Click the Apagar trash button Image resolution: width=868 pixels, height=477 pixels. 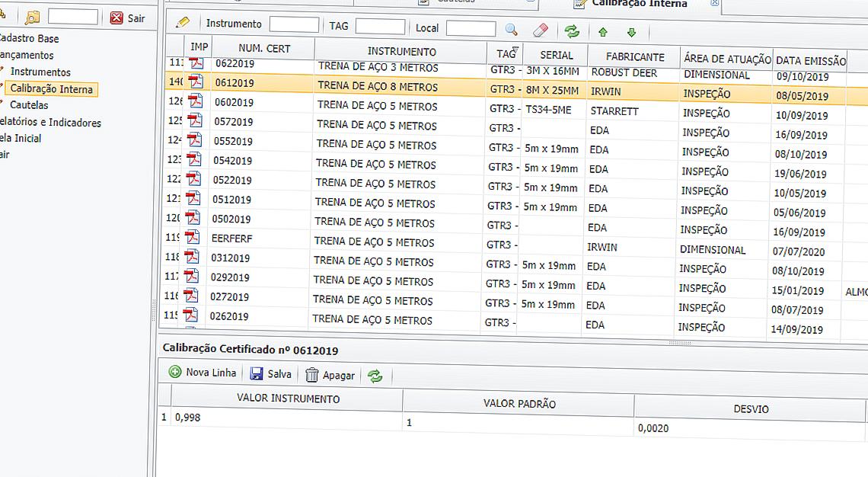coord(330,375)
